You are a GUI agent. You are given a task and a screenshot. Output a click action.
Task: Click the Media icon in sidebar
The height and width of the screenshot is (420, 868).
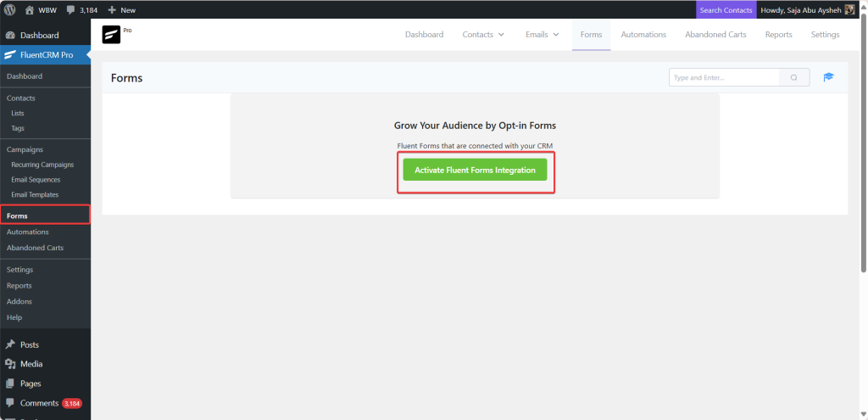[10, 364]
